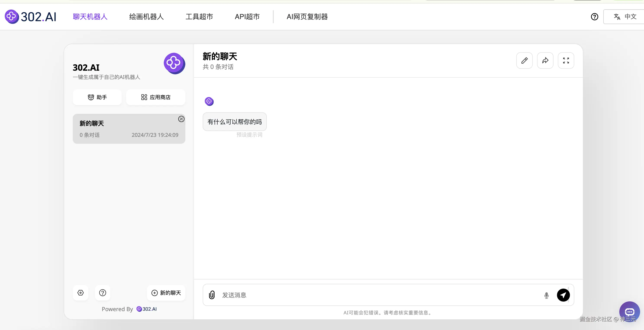Click the share conversation arrow icon
Image resolution: width=644 pixels, height=330 pixels.
pyautogui.click(x=545, y=60)
